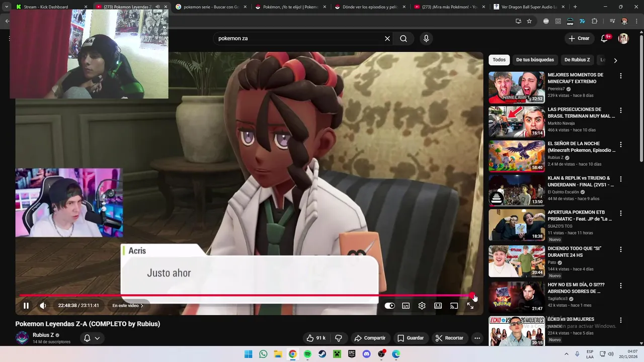Open options for 'APERTURA POKEMON ETB PRISMATIC'

(x=620, y=213)
